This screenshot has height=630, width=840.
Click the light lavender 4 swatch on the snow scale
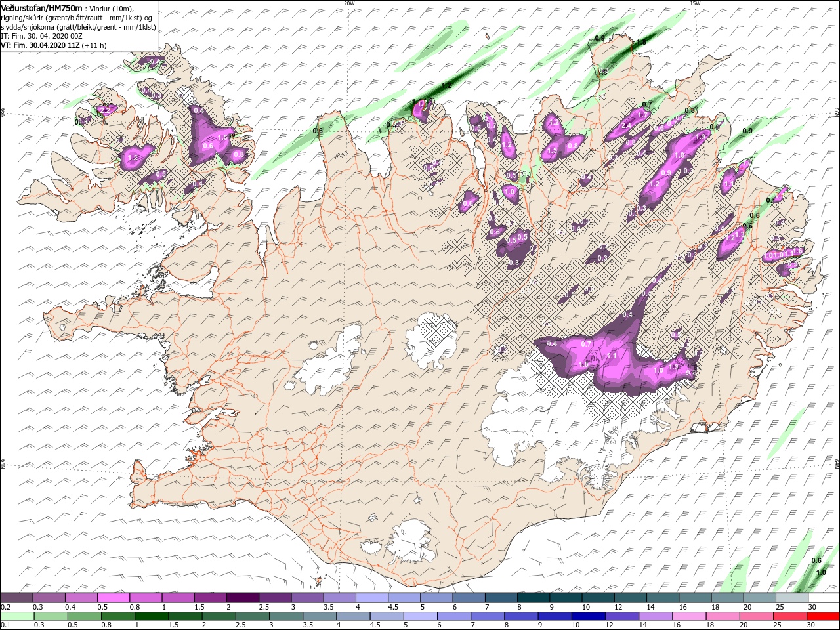(371, 598)
